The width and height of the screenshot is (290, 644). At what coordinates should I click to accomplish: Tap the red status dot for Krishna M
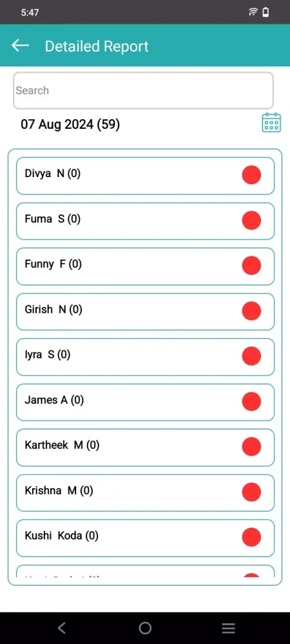[251, 492]
